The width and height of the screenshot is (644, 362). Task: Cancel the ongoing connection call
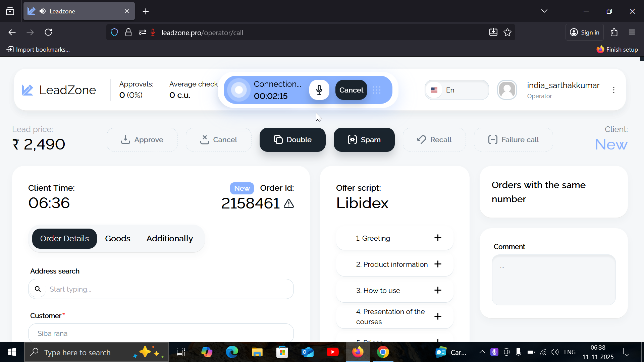(x=351, y=90)
